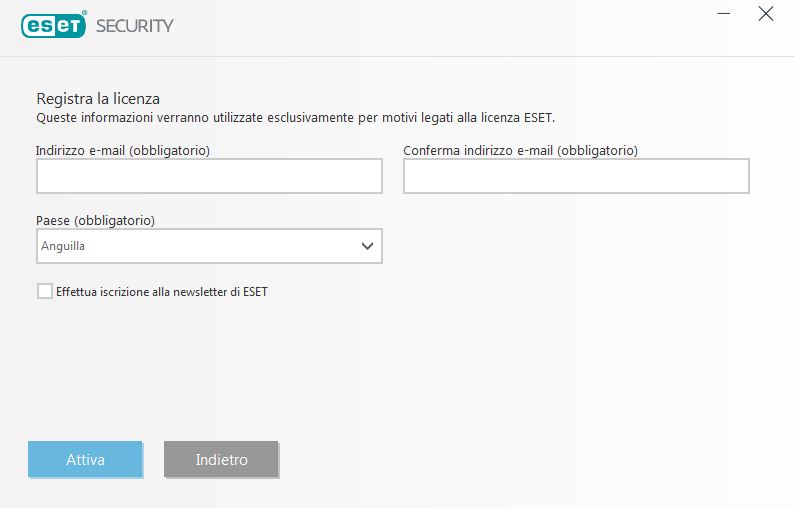794x508 pixels.
Task: Click the 'Registra la licenza' heading
Action: coord(98,98)
